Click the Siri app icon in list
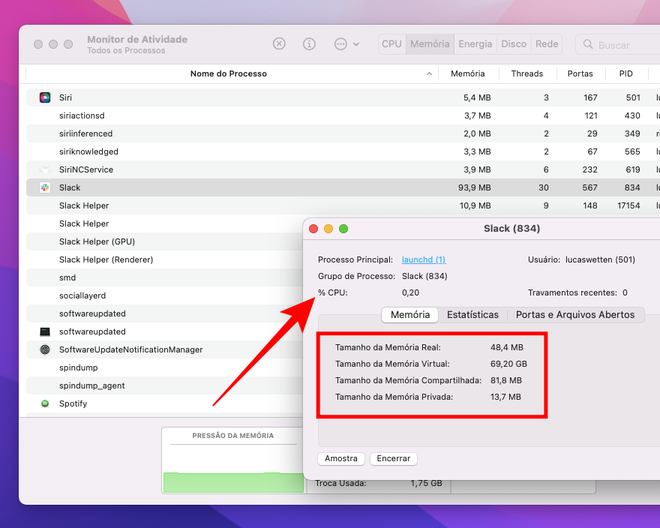 [45, 98]
